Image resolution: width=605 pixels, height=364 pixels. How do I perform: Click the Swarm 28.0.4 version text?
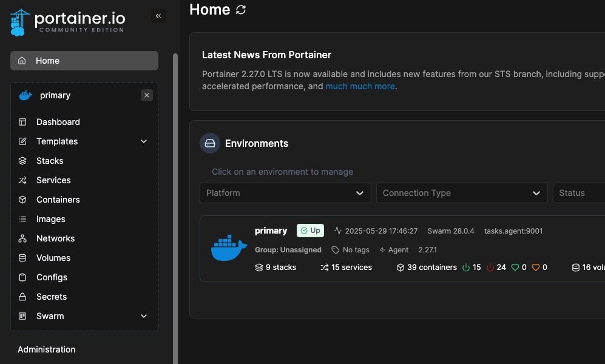(451, 231)
